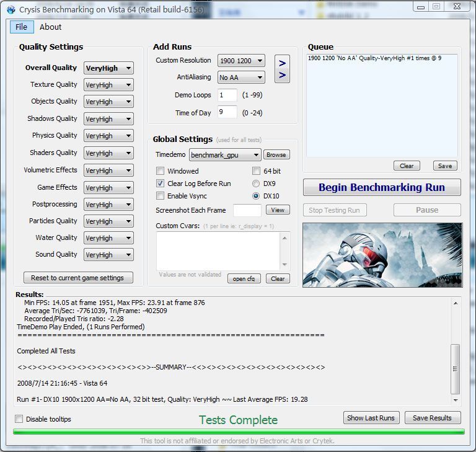Expand the Custom Resolution dropdown
Screen dimensions: 476x452
[x=241, y=61]
